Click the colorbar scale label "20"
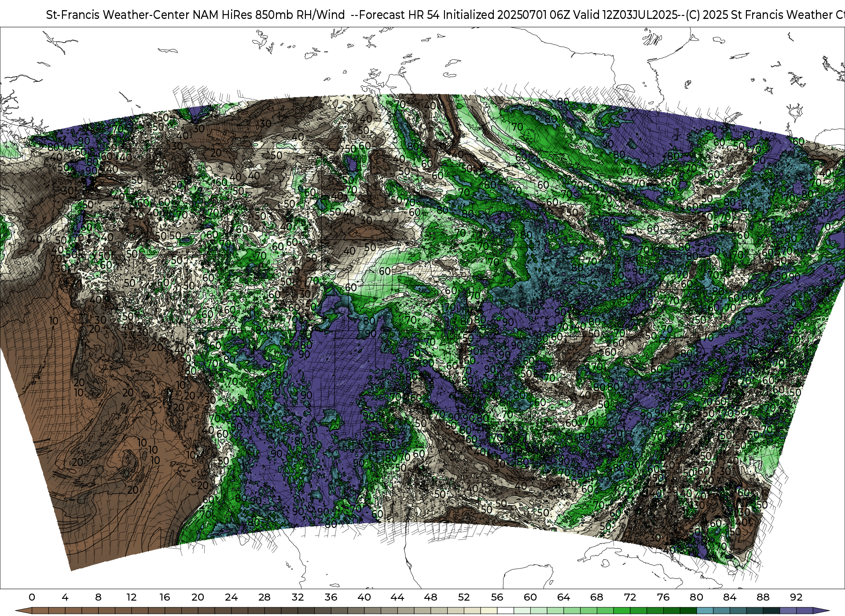The image size is (845, 616). tap(198, 597)
